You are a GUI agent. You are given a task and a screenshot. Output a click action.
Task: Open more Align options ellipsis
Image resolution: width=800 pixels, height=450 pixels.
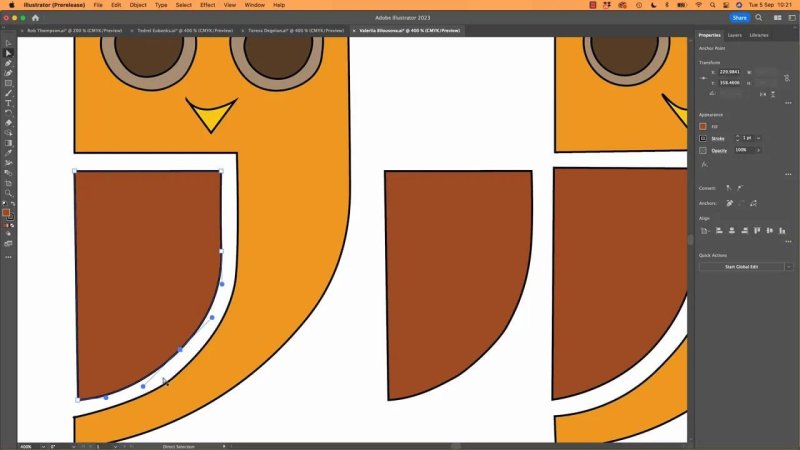pyautogui.click(x=788, y=241)
